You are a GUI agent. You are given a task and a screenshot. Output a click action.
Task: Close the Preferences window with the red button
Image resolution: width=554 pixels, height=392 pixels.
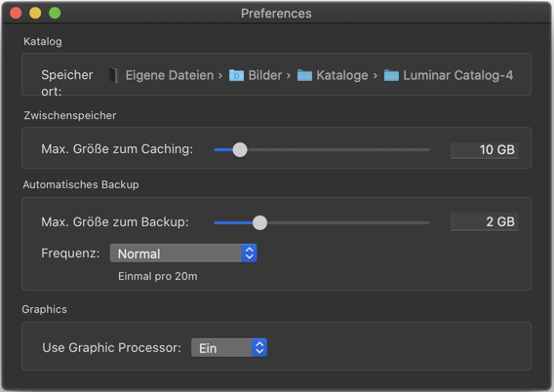point(16,13)
